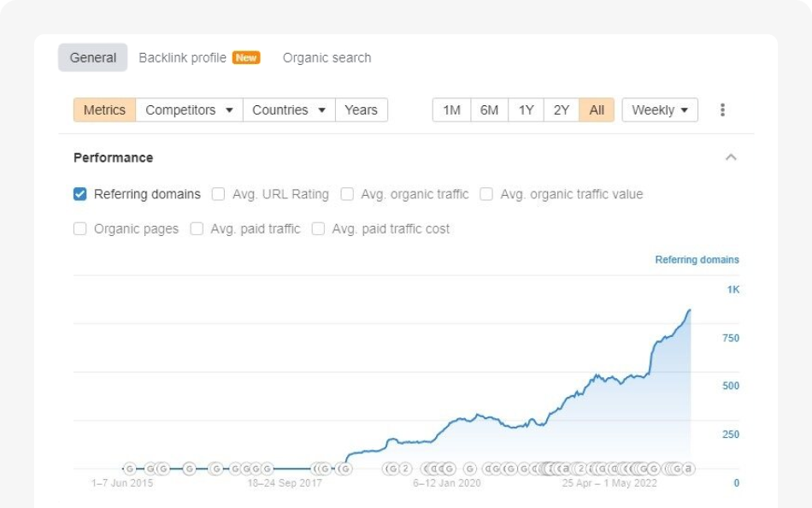Check the Avg. paid traffic cost box
Screen dimensions: 812x508
tap(317, 228)
